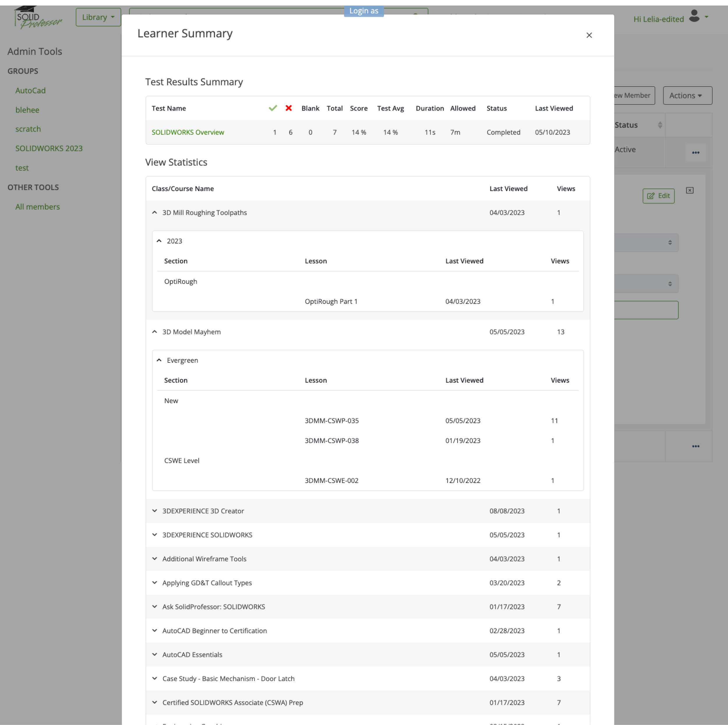728x725 pixels.
Task: Collapse the 3D Mill Roughing Toolpaths row
Action: pyautogui.click(x=155, y=213)
